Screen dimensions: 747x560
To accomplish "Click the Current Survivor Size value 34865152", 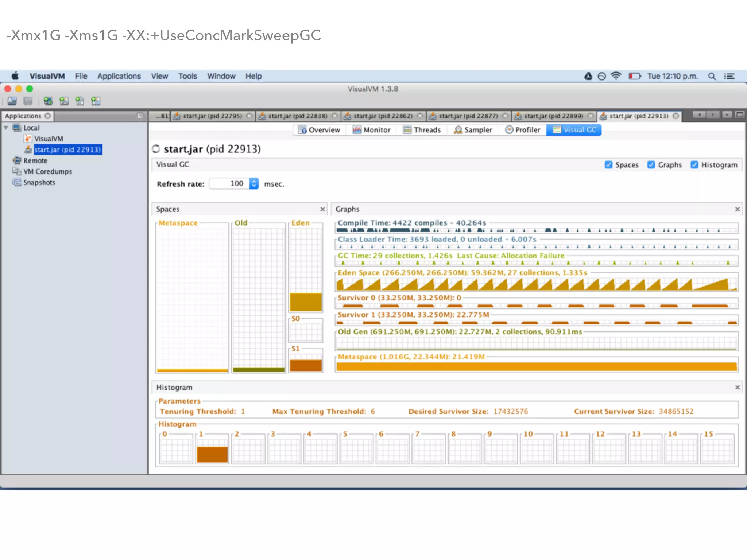I will (x=676, y=411).
